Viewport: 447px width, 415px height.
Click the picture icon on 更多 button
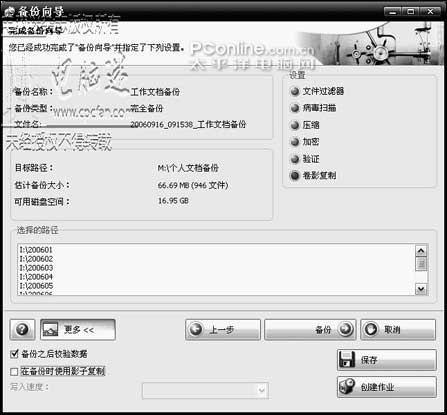point(50,329)
